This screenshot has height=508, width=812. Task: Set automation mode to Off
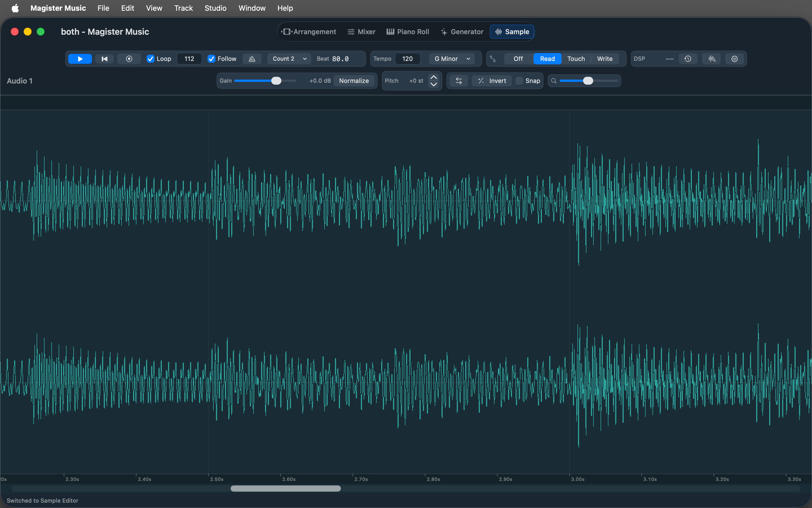pos(518,59)
